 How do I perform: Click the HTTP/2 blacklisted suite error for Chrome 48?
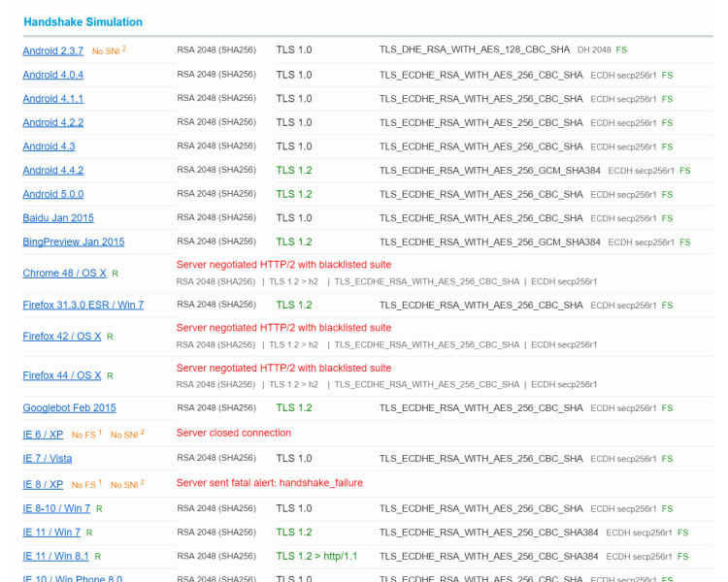click(283, 265)
